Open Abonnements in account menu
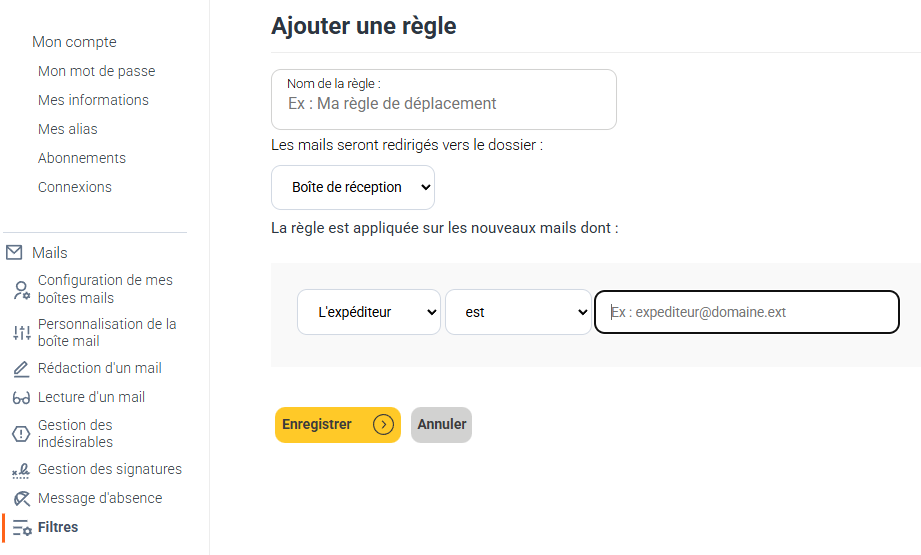 (x=82, y=158)
